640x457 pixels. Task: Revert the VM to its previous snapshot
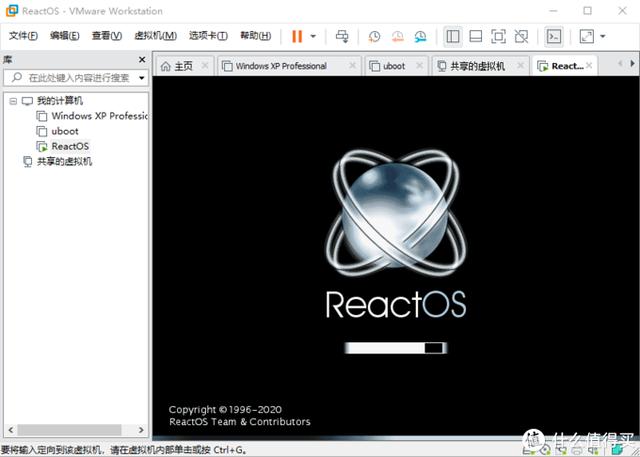click(x=397, y=36)
